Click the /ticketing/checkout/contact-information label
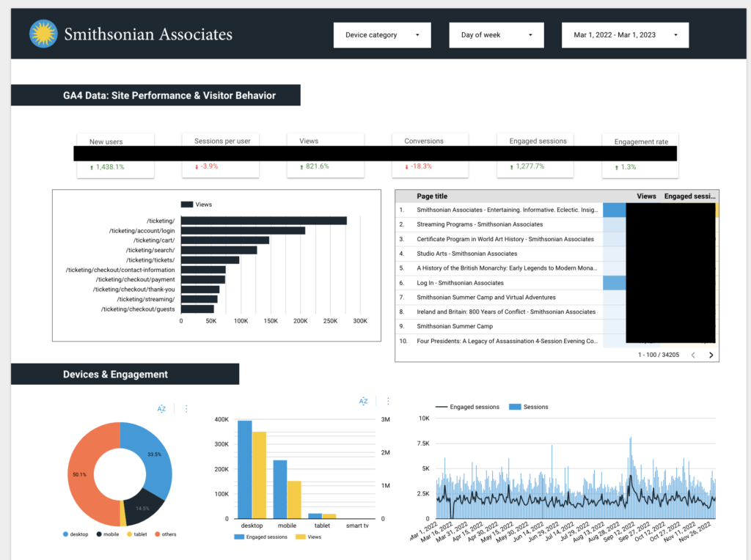751x560 pixels. tap(120, 270)
